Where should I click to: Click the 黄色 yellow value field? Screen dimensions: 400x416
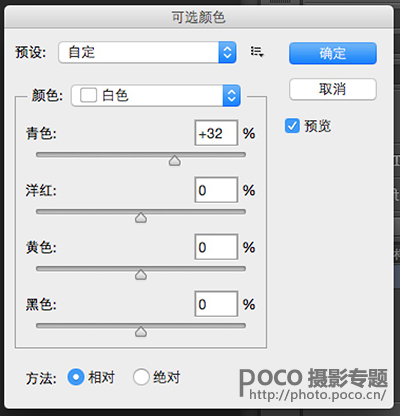point(216,247)
